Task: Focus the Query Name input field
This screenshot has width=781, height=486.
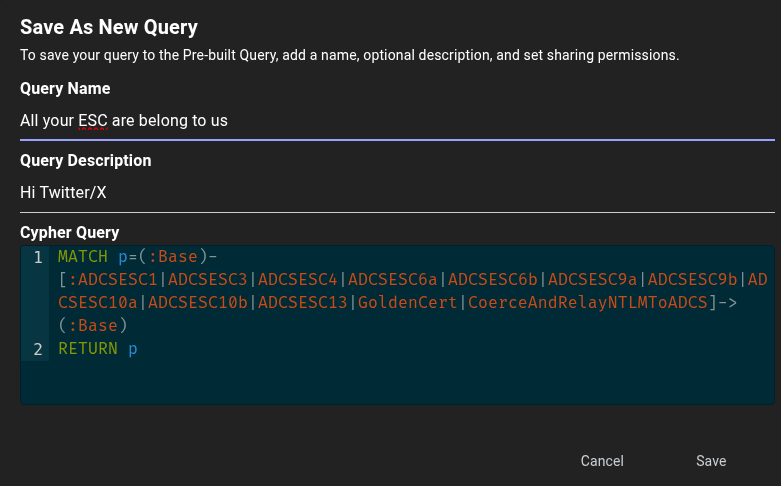Action: point(397,121)
